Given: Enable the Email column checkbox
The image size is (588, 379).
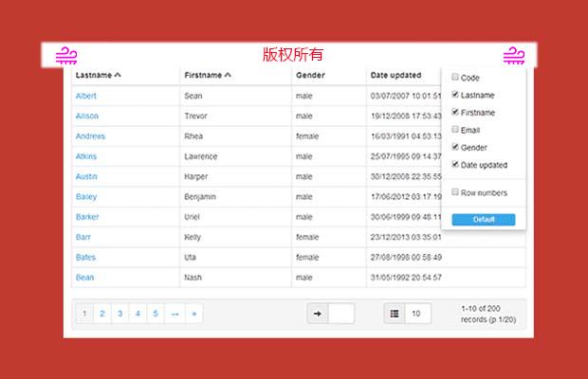Looking at the screenshot, I should tap(456, 130).
